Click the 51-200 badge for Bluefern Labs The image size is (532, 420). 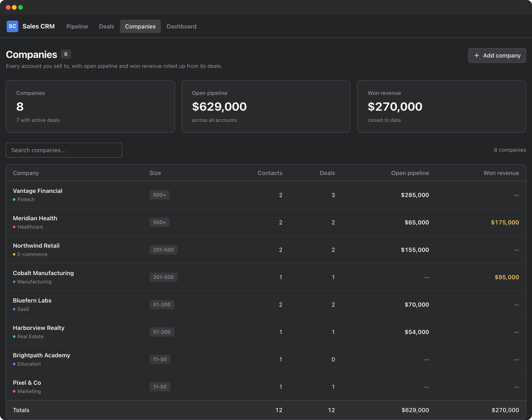pyautogui.click(x=162, y=305)
